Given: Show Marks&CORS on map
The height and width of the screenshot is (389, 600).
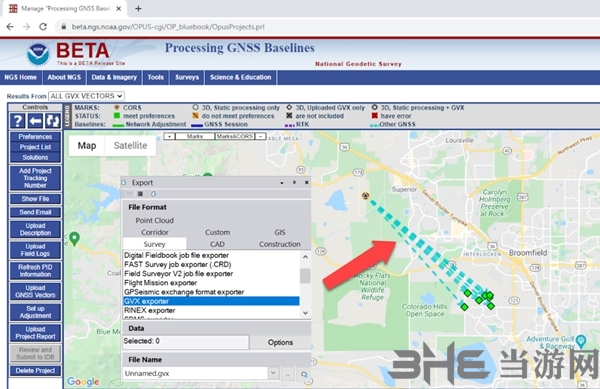Looking at the screenshot, I should pos(235,136).
